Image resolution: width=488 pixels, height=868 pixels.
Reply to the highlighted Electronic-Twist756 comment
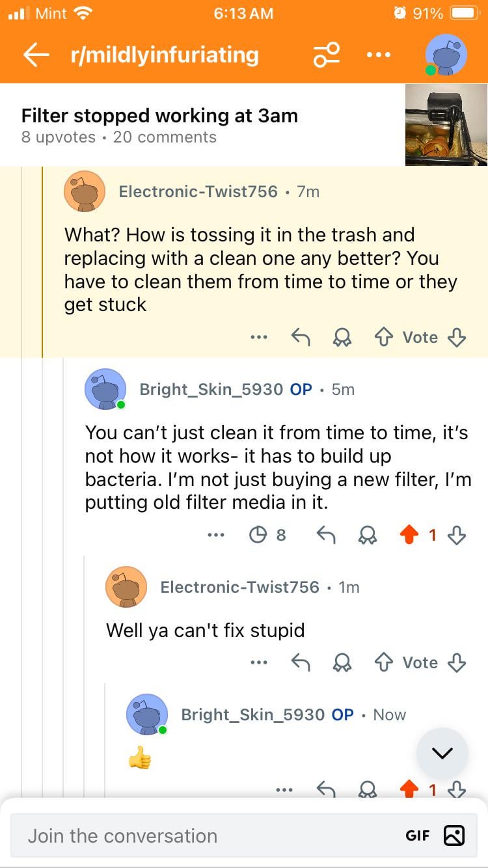(x=300, y=337)
